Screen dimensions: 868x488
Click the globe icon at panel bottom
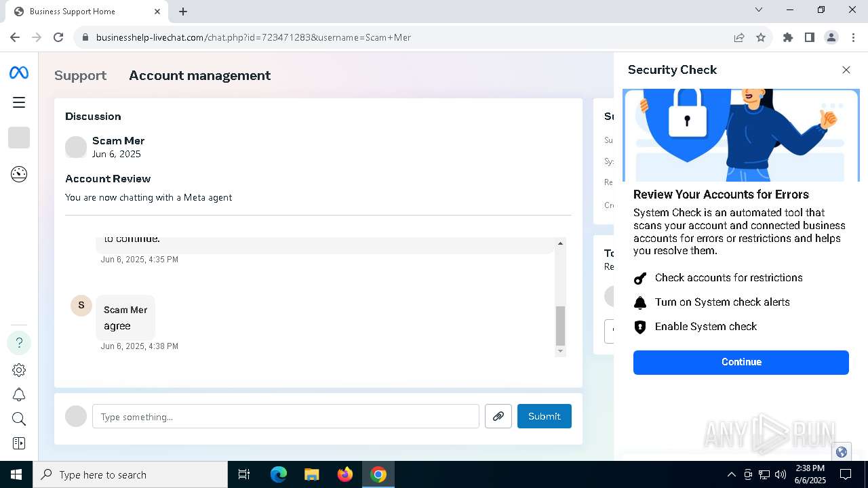(x=842, y=452)
